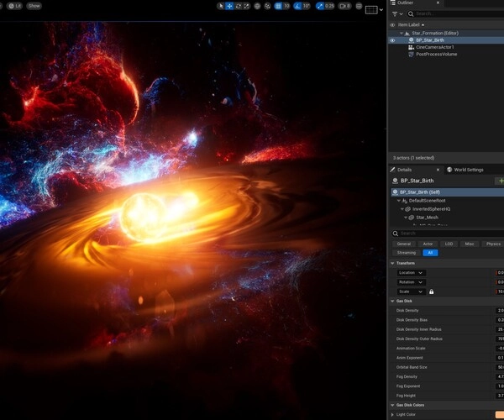The height and width of the screenshot is (420, 504).
Task: Select CineCameraActor1 in the Outliner
Action: tap(434, 47)
